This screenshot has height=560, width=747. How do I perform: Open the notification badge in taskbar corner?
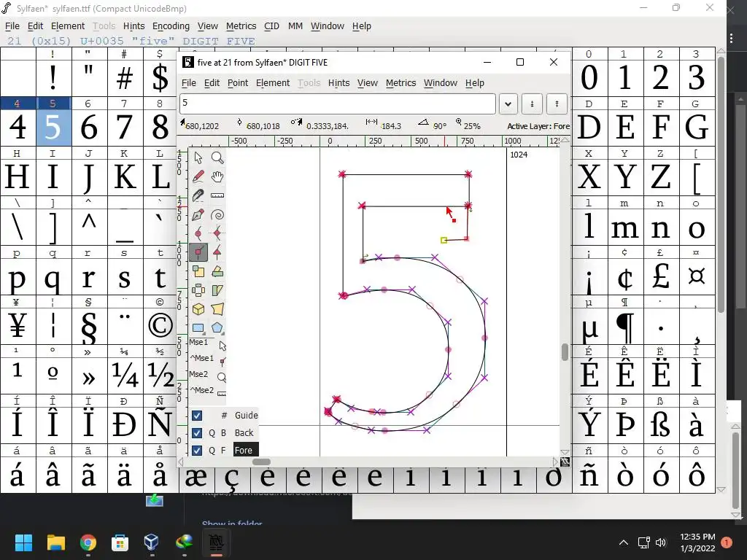click(x=727, y=542)
